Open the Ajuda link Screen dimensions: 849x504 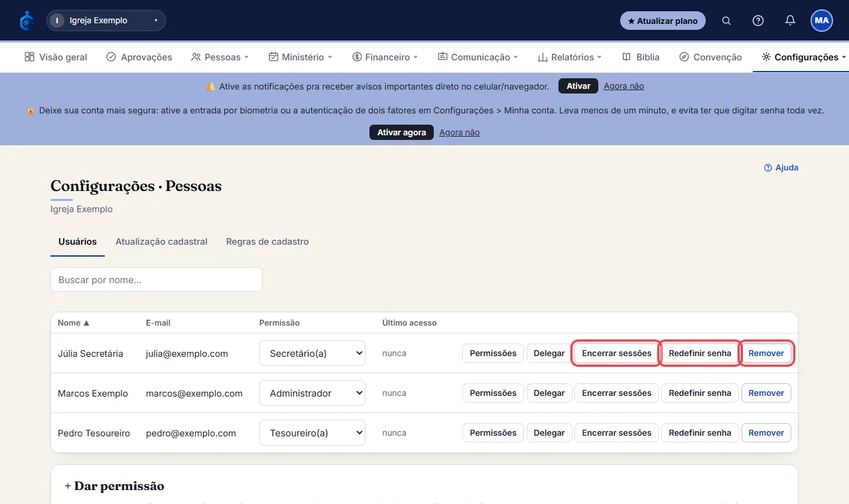[781, 168]
